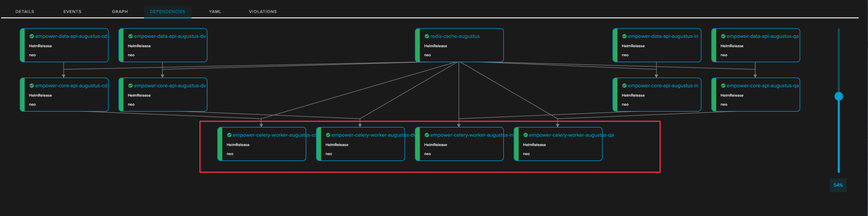868x216 pixels.
Task: Navigate to empower-core-api-augustus-cd release
Action: 71,86
